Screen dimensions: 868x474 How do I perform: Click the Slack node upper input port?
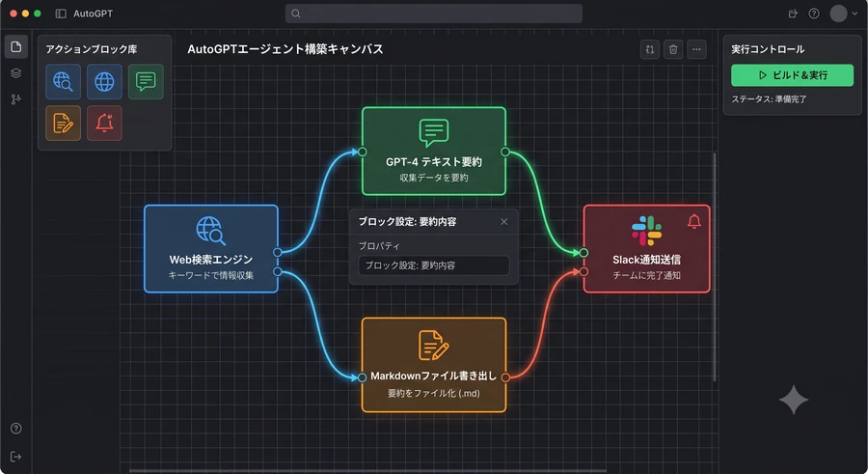pyautogui.click(x=583, y=253)
